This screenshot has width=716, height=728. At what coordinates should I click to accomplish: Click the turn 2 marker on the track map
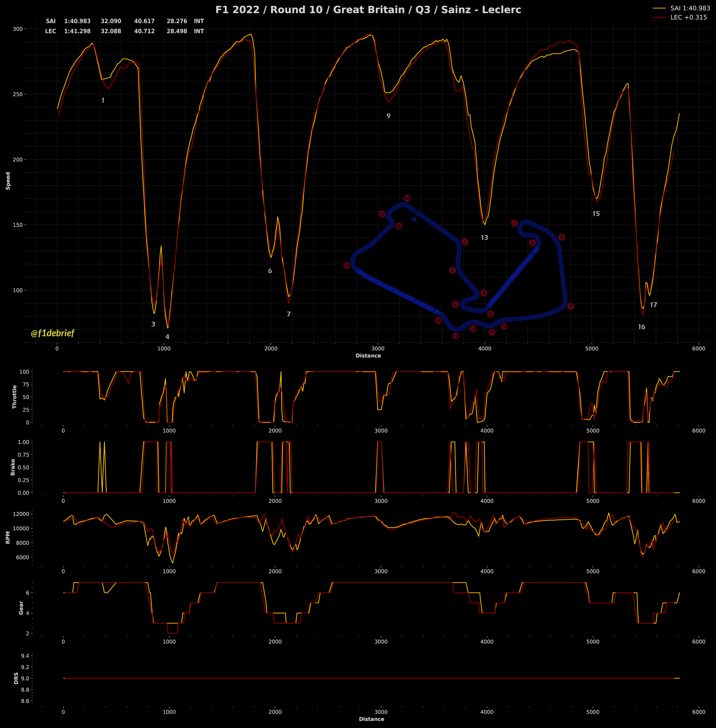click(452, 270)
